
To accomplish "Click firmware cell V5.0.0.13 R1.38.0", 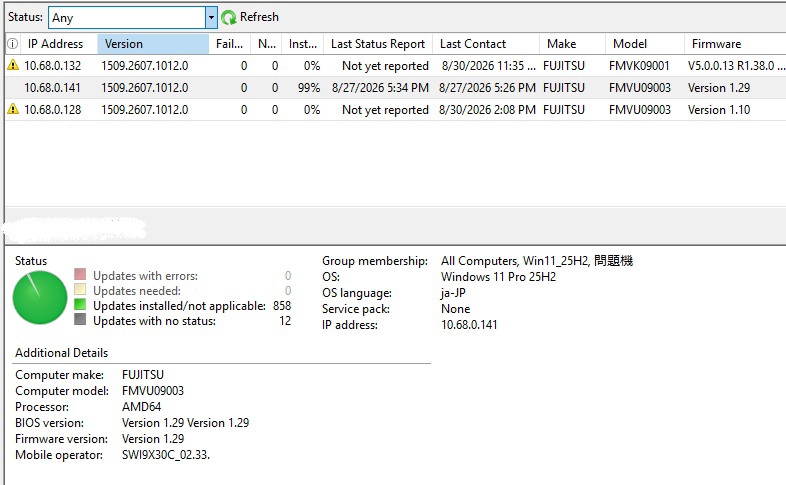I will click(x=736, y=66).
